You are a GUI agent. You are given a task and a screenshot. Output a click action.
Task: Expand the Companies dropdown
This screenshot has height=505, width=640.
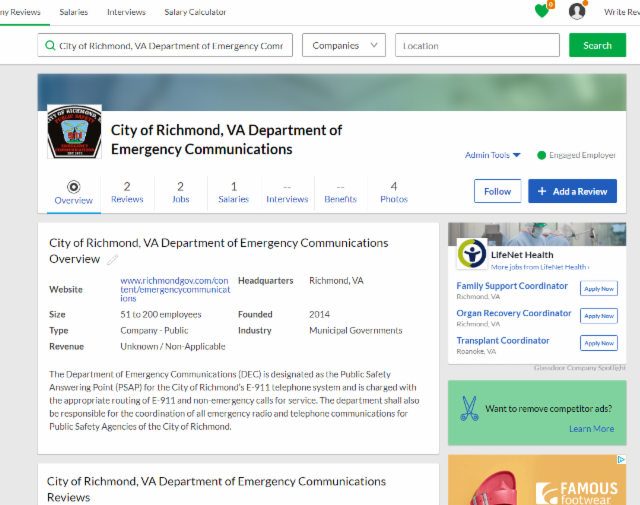[343, 46]
